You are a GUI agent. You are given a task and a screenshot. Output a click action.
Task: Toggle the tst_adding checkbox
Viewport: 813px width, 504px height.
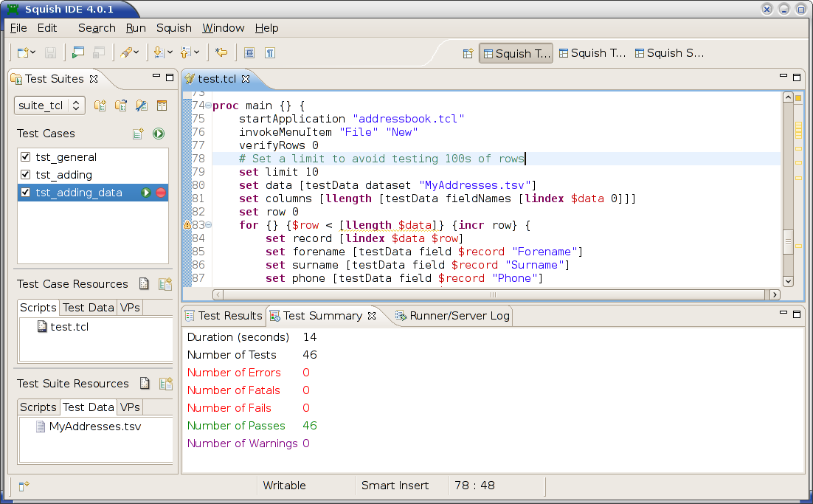coord(26,175)
